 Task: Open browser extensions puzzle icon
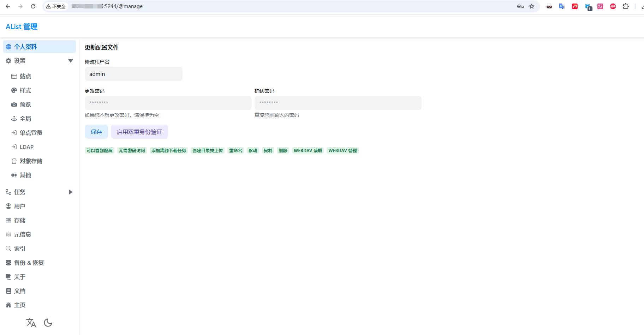point(626,6)
